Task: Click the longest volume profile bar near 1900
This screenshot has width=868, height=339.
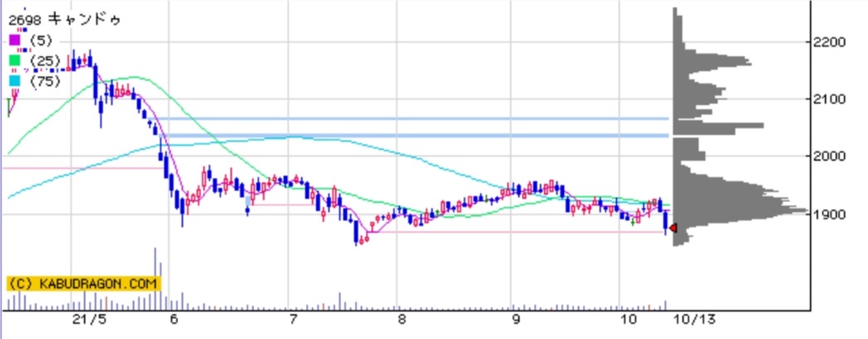Action: [740, 211]
